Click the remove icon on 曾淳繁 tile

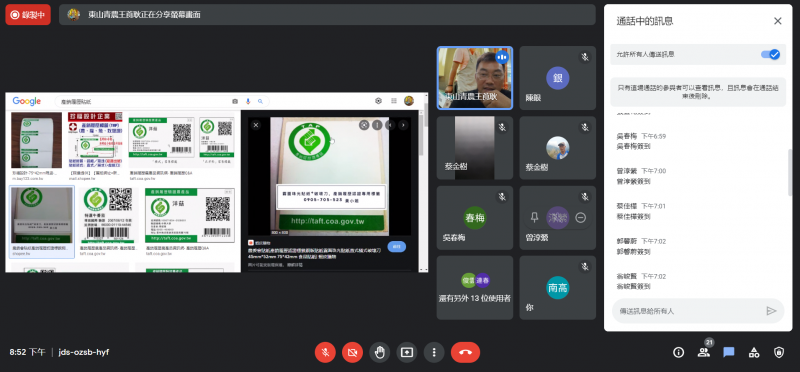pos(581,217)
